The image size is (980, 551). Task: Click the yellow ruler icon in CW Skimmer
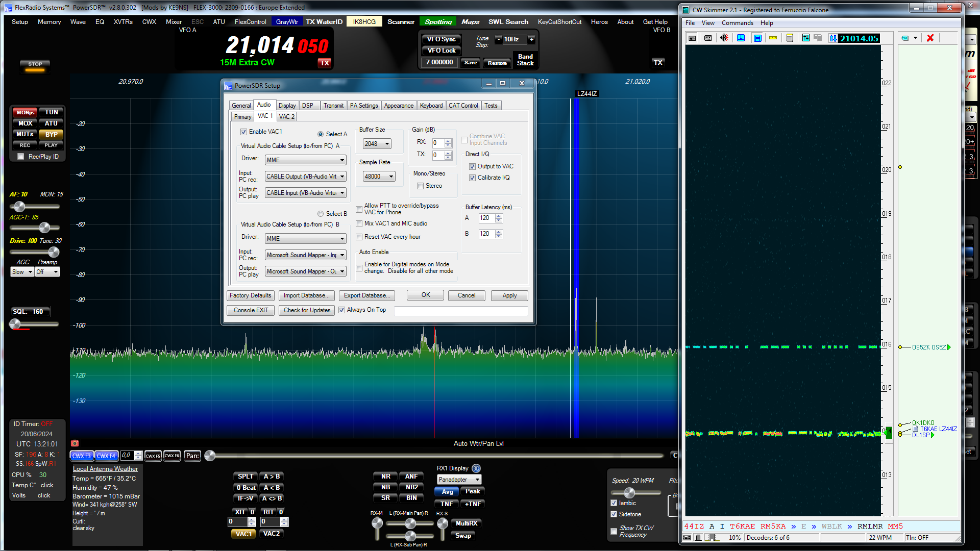tap(773, 38)
